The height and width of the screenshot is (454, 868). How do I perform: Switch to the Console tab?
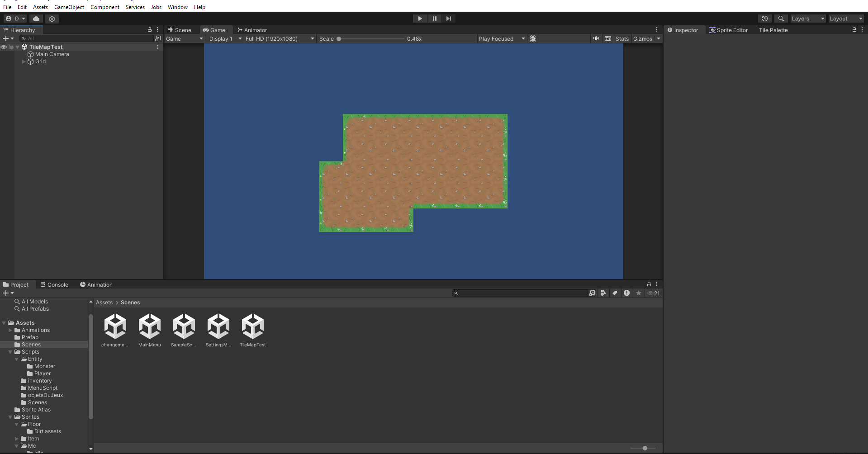54,285
